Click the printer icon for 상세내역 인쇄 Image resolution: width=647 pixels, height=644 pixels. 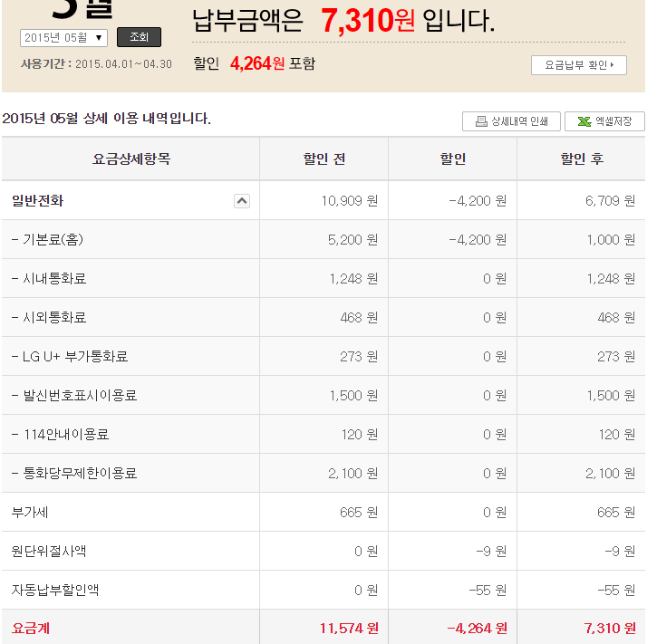(x=482, y=121)
